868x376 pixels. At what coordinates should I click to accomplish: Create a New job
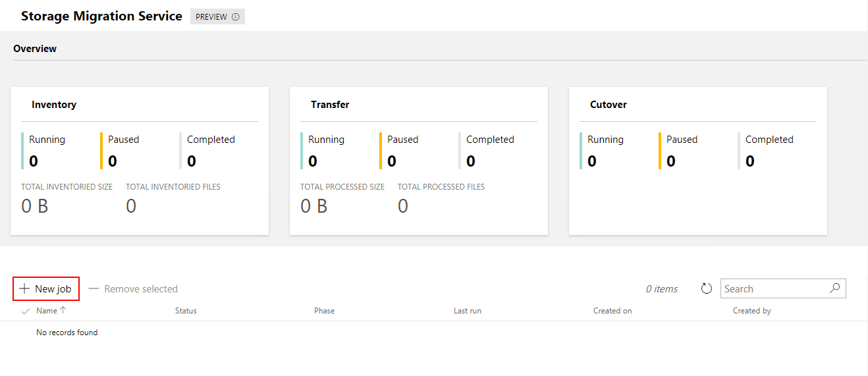(46, 289)
